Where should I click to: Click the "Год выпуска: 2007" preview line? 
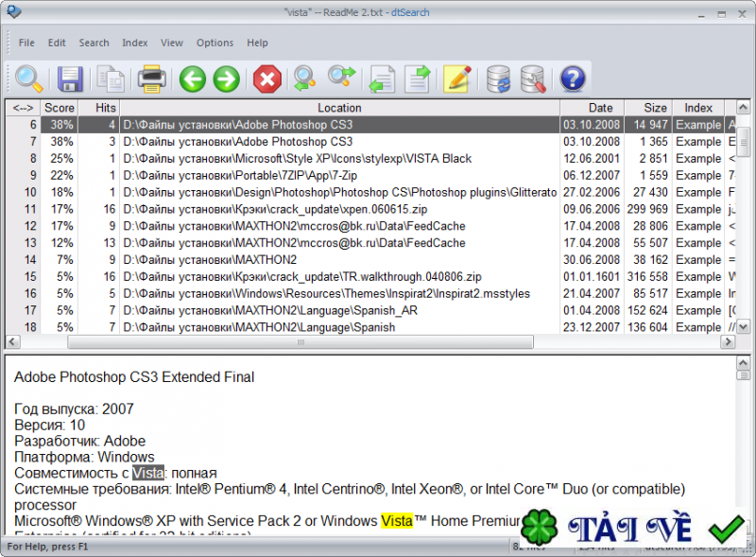point(74,409)
